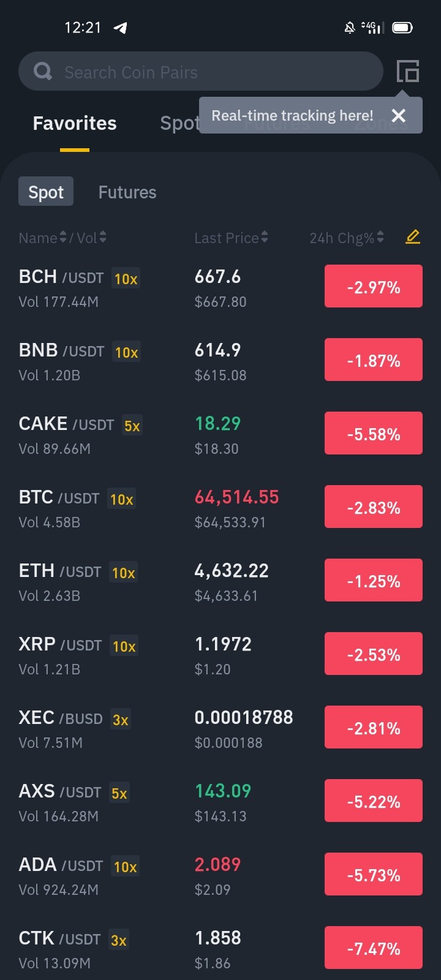Open the real-time tracking widget icon

click(407, 71)
